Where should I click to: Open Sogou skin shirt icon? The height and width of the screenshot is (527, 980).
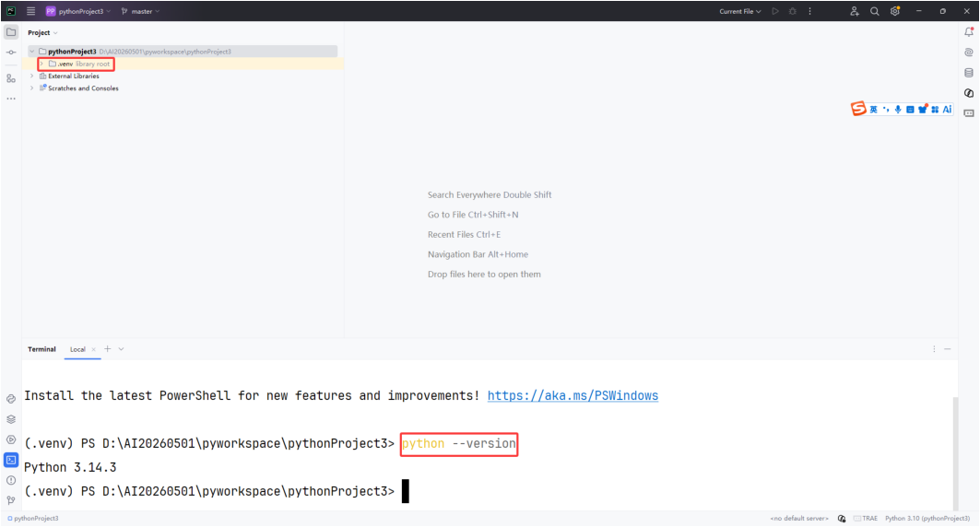click(923, 110)
